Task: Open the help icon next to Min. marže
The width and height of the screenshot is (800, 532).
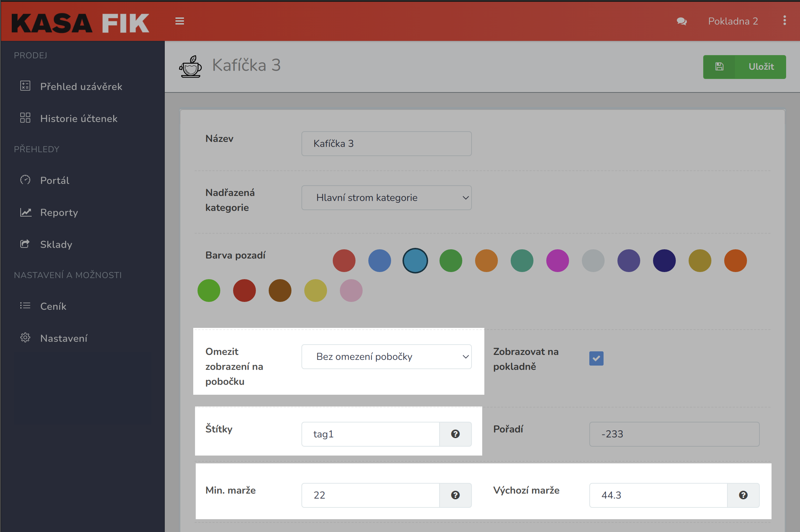Action: (456, 495)
